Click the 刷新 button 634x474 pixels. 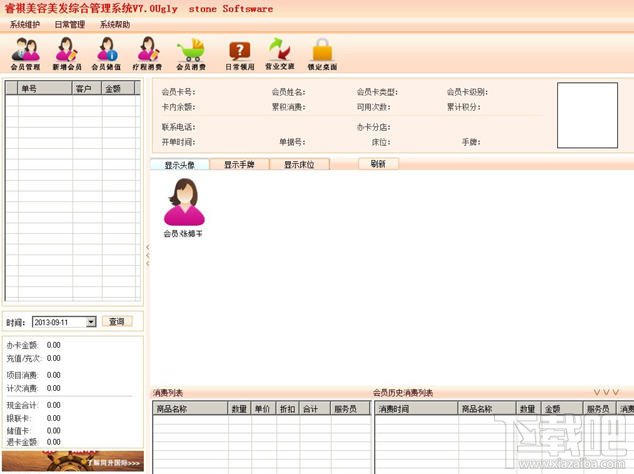tap(378, 164)
